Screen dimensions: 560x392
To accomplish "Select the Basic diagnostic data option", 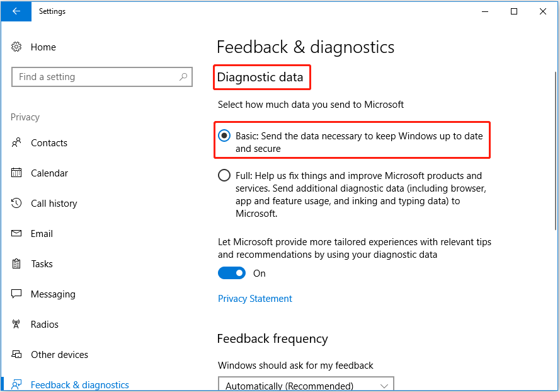I will (x=224, y=136).
